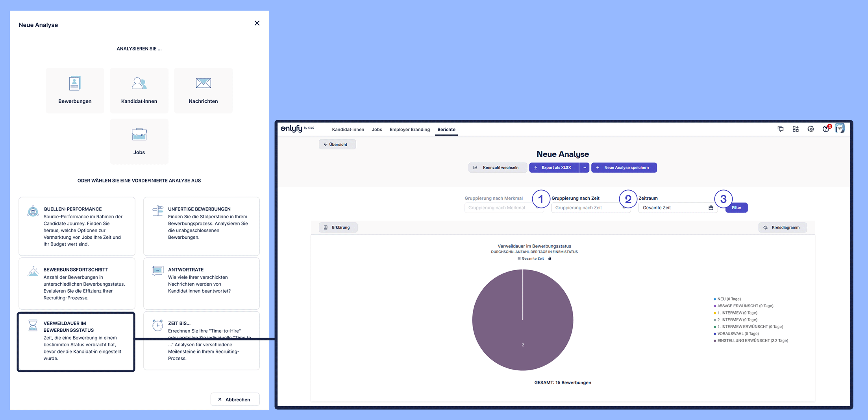This screenshot has height=420, width=868.
Task: Click the Export als XLSX button
Action: tap(553, 167)
